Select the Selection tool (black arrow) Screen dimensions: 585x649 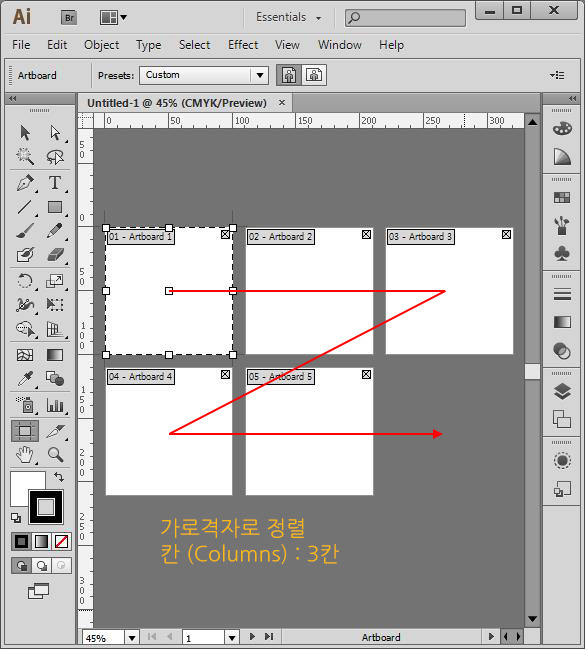25,133
